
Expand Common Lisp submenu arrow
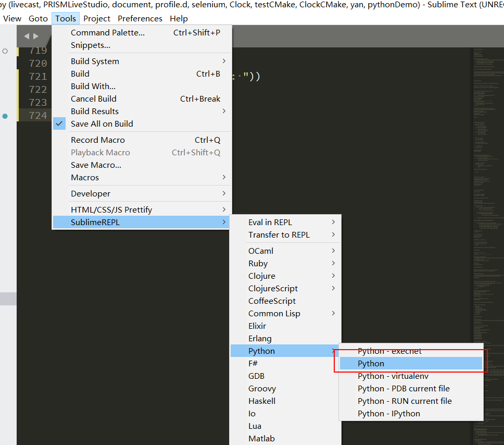click(x=333, y=313)
